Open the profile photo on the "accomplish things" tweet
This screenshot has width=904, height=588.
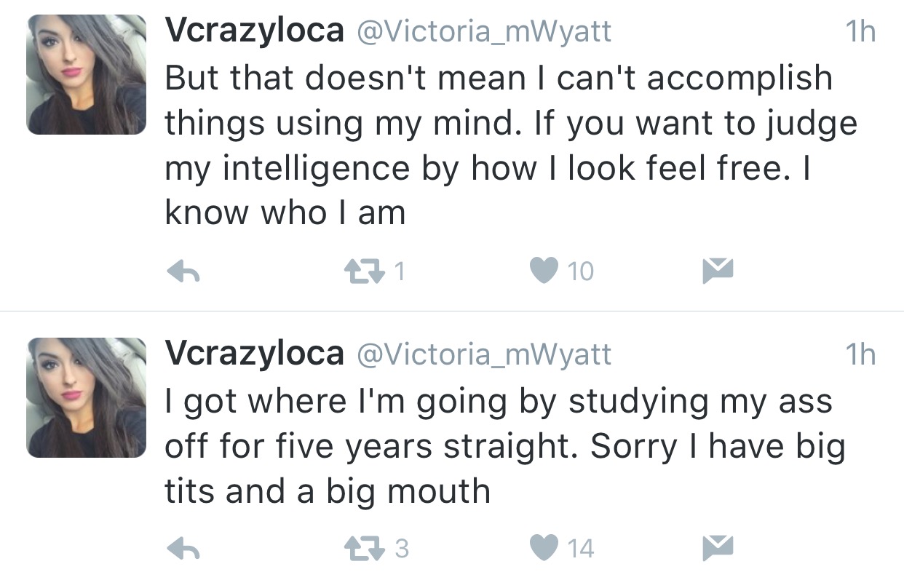tap(87, 75)
